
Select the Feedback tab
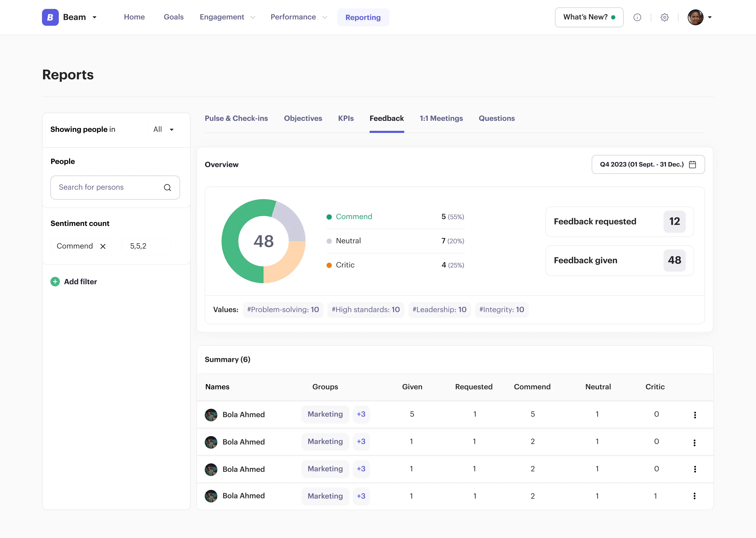(x=387, y=118)
